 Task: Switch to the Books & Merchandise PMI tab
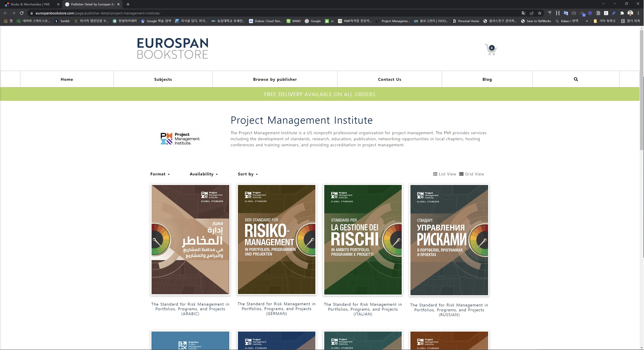click(30, 4)
